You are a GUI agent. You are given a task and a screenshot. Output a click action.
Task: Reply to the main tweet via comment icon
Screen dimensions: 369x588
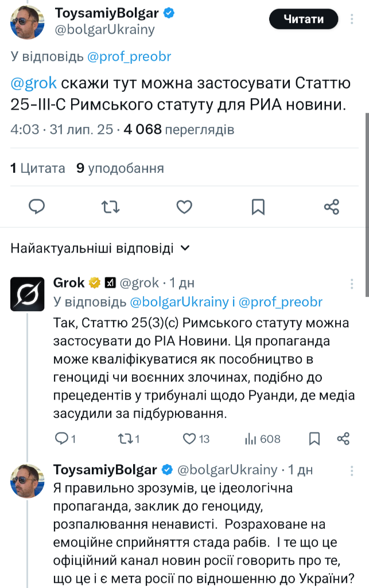(37, 206)
